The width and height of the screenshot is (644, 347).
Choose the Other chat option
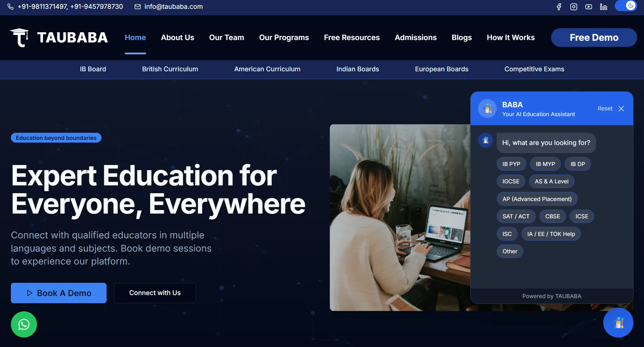[x=510, y=251]
